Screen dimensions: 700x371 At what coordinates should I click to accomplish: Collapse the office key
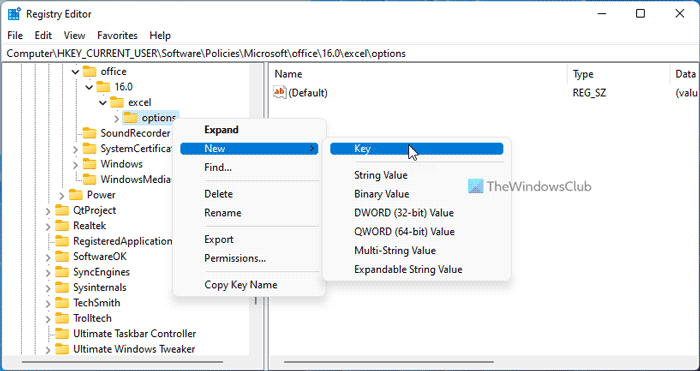tap(75, 71)
